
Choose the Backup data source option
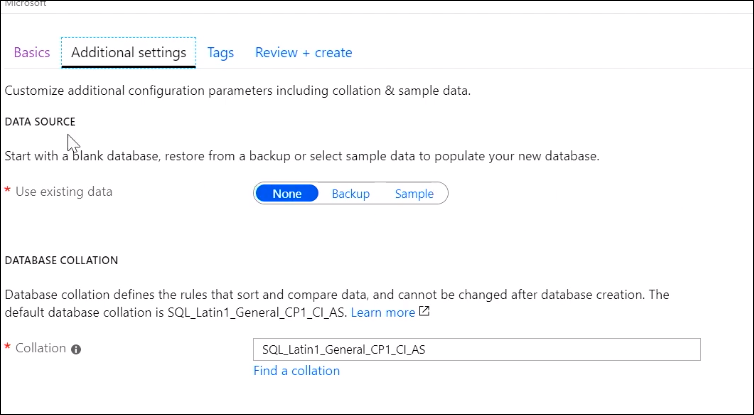(x=351, y=194)
